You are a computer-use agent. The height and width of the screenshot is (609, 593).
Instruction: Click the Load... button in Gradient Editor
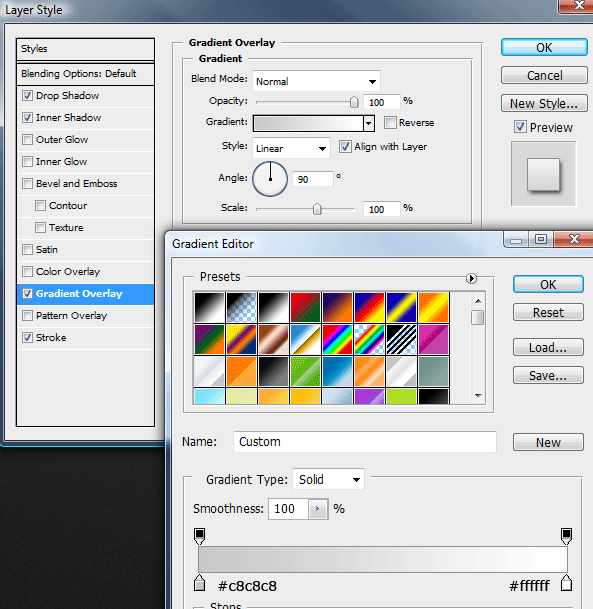coord(548,347)
